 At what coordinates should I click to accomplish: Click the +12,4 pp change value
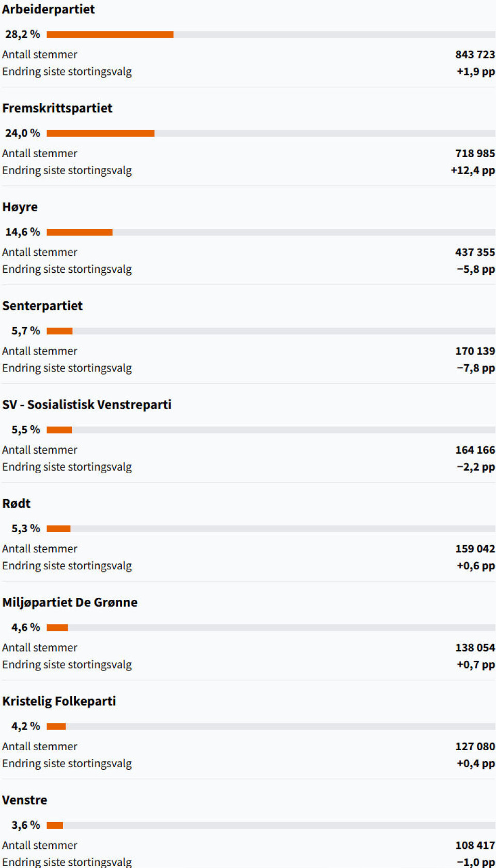point(473,171)
